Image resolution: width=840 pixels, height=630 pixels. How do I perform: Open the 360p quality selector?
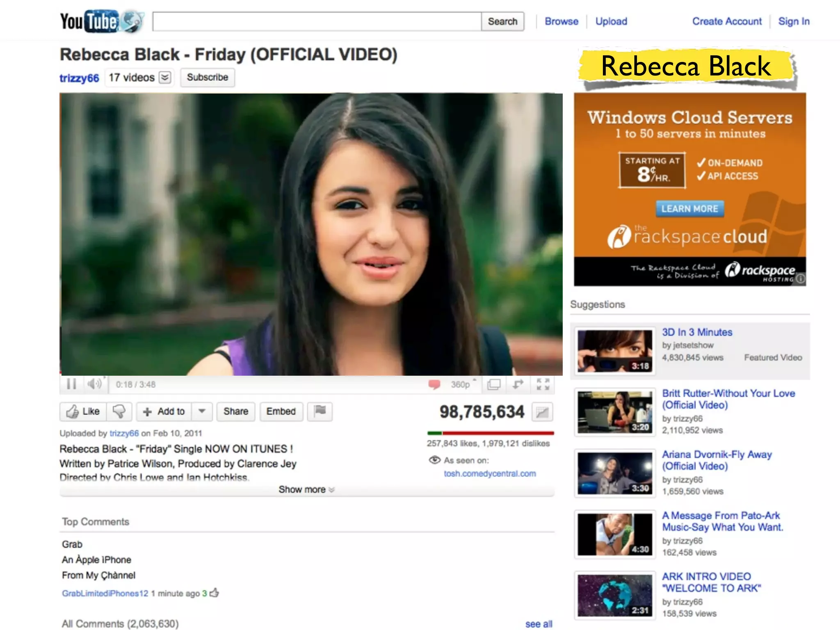click(x=463, y=384)
